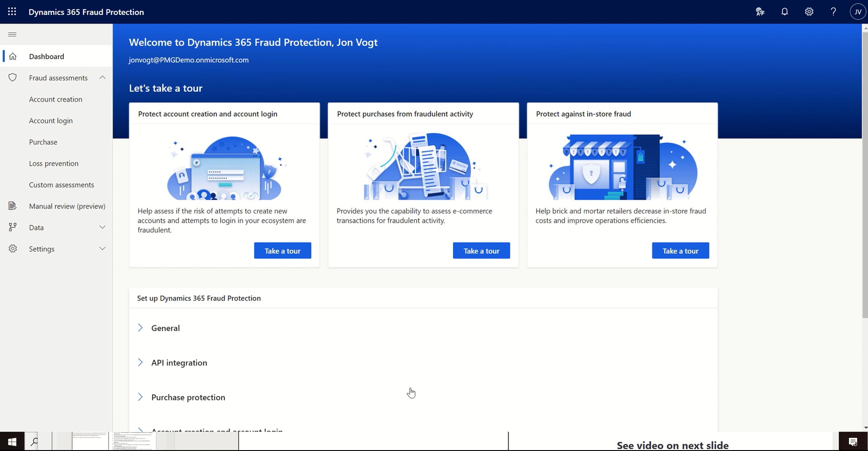
Task: Open Manual review via its document icon
Action: click(x=12, y=206)
